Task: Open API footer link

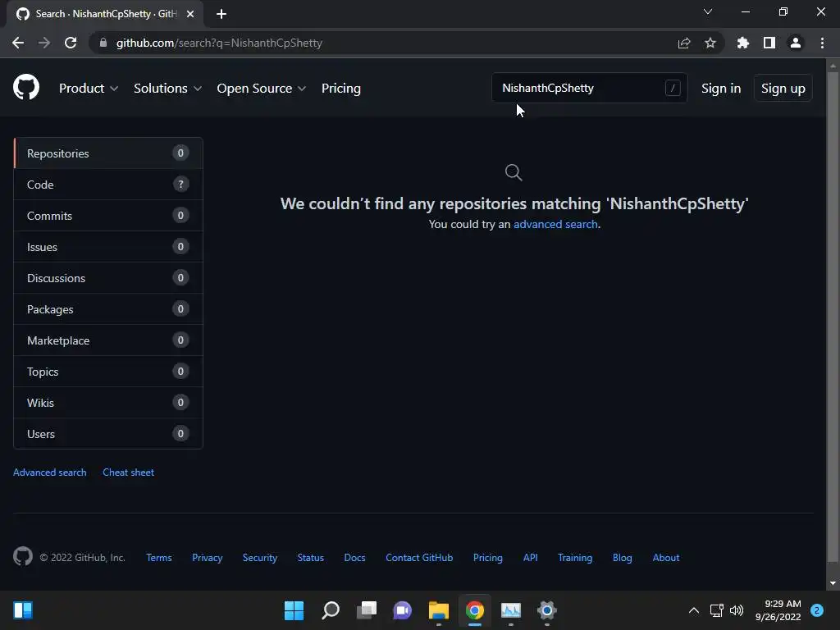Action: [x=531, y=558]
